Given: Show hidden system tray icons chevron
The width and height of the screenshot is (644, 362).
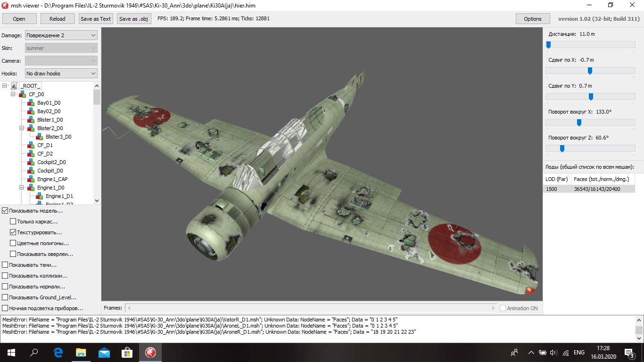Looking at the screenshot, I should point(531,353).
